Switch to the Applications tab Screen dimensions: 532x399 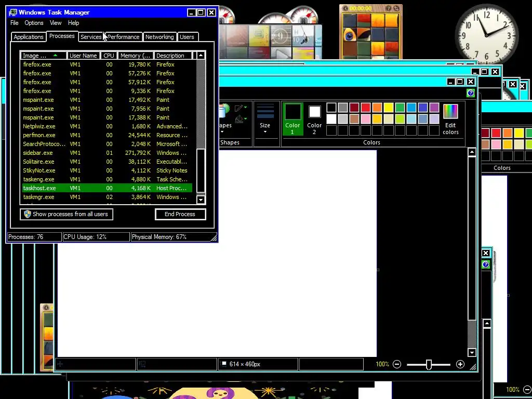point(29,37)
